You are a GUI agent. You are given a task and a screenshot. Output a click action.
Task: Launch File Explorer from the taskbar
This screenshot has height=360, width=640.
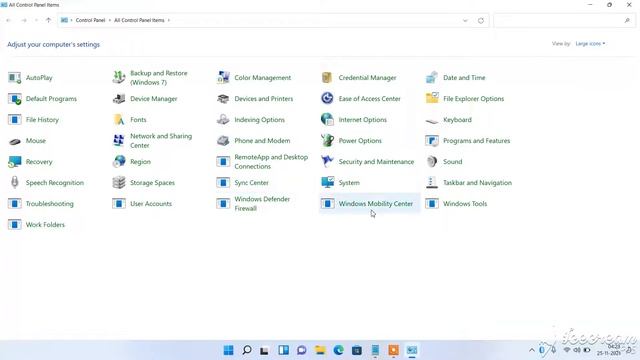click(x=320, y=350)
